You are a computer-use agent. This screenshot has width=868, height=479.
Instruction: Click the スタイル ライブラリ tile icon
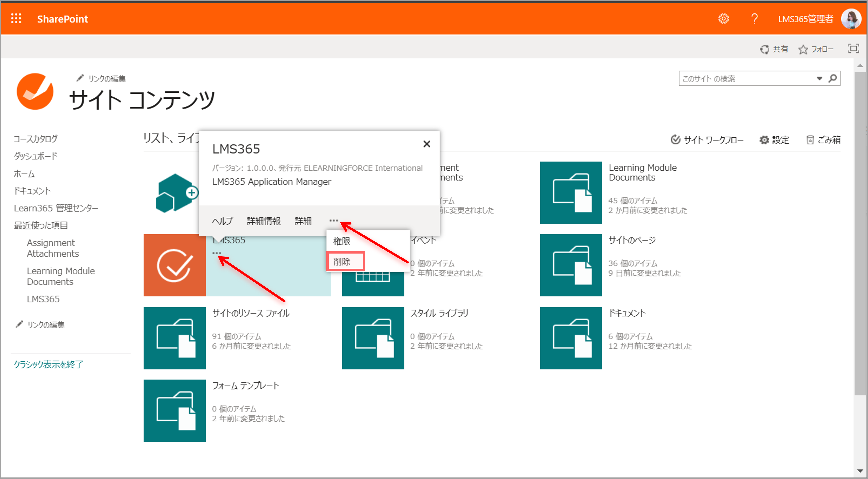pyautogui.click(x=373, y=338)
